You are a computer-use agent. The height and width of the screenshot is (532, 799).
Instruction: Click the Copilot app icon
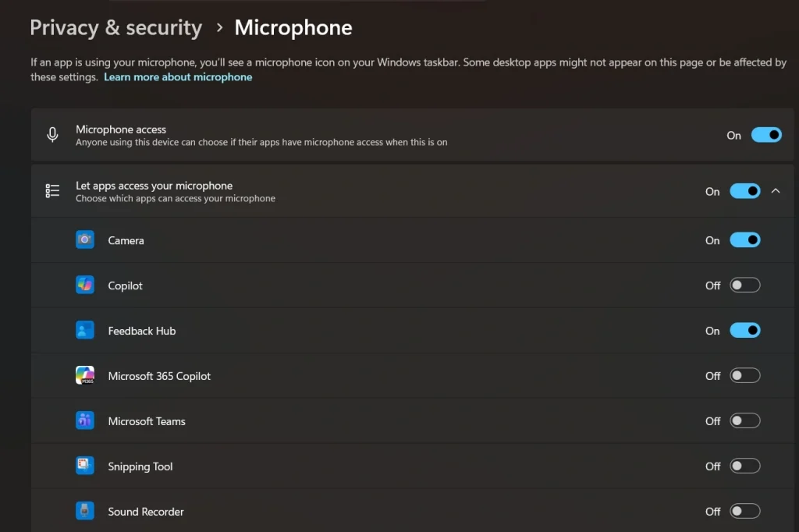pos(85,285)
